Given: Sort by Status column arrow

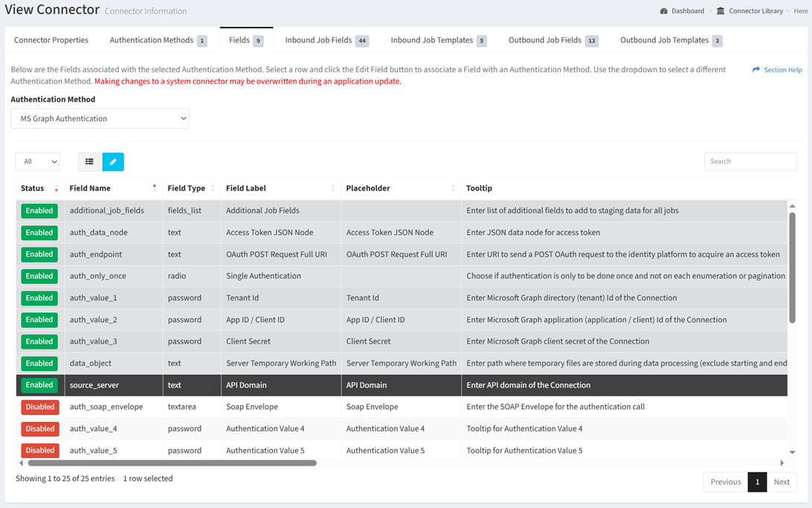Looking at the screenshot, I should coord(56,189).
